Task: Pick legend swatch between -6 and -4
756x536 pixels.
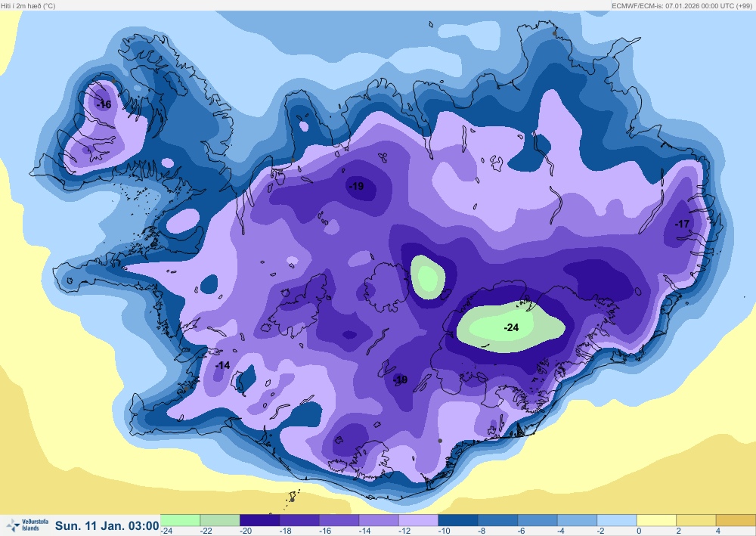Action: pyautogui.click(x=538, y=520)
